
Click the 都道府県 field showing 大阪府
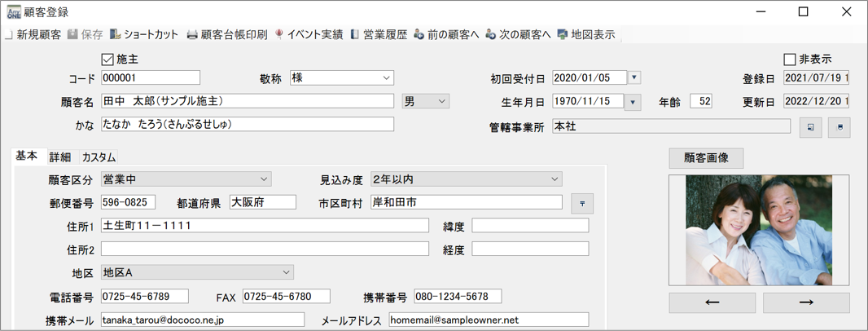[x=263, y=202]
